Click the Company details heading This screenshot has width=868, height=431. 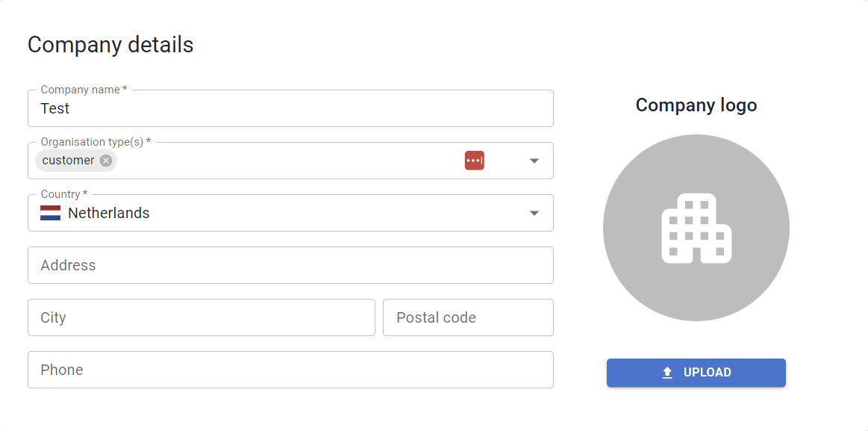click(x=110, y=44)
